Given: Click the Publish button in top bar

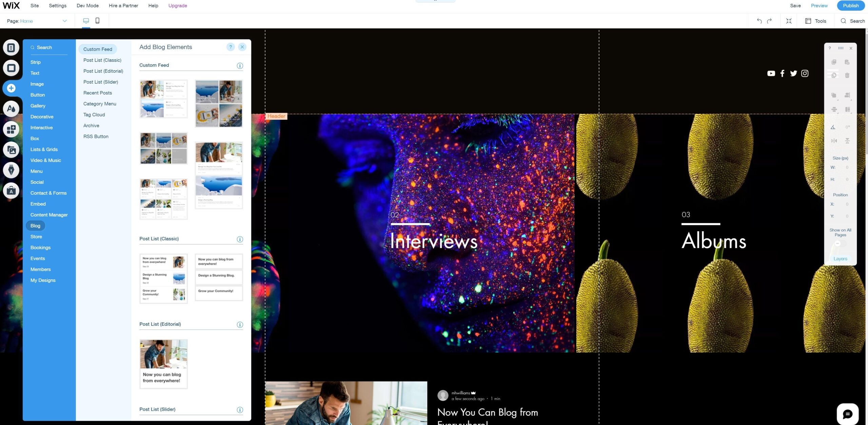Looking at the screenshot, I should click(850, 5).
